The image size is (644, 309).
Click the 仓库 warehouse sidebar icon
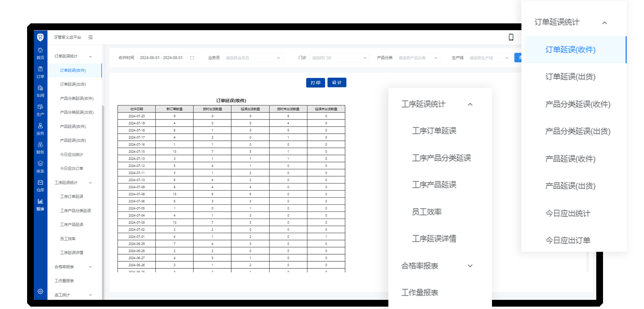[40, 185]
